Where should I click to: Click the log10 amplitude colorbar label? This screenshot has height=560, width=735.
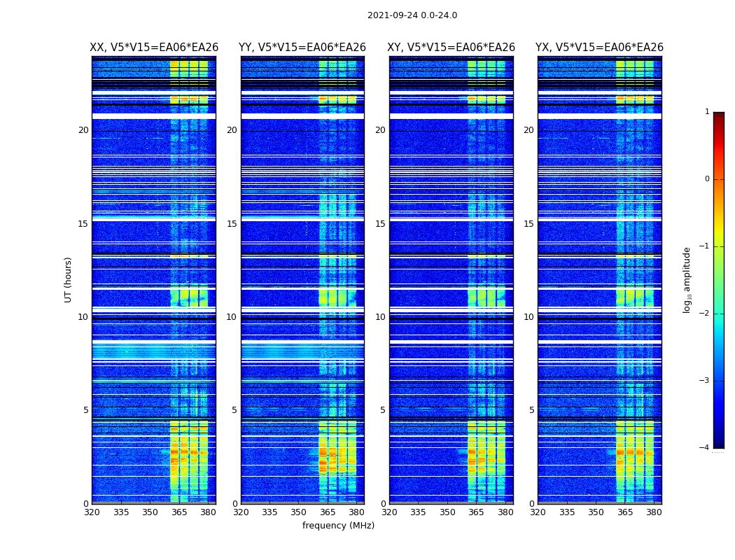pyautogui.click(x=687, y=280)
